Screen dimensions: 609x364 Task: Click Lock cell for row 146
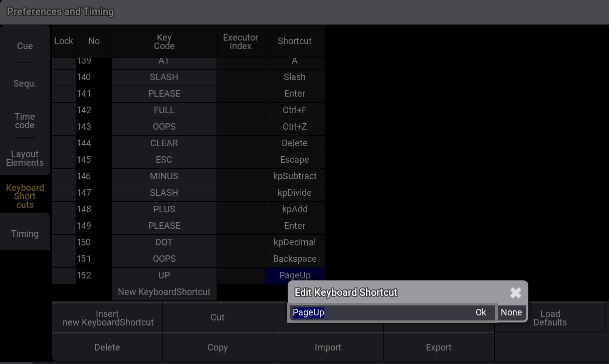pyautogui.click(x=64, y=176)
